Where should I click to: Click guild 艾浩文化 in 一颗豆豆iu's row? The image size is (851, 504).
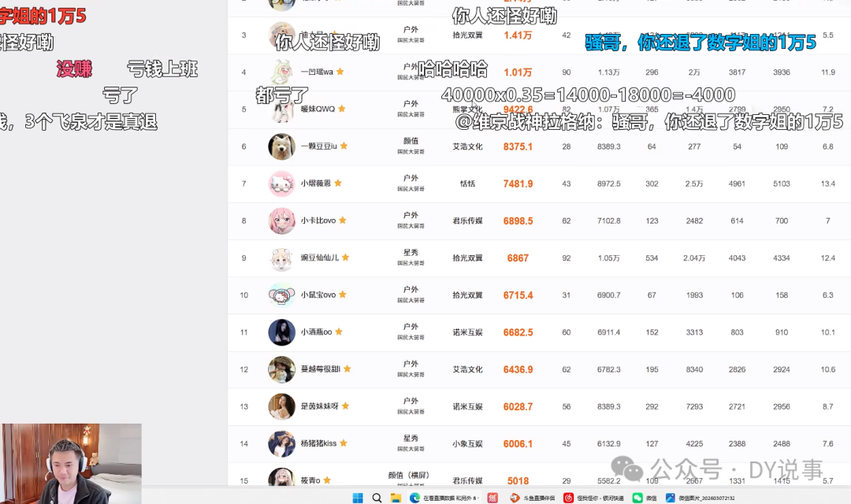coord(467,146)
